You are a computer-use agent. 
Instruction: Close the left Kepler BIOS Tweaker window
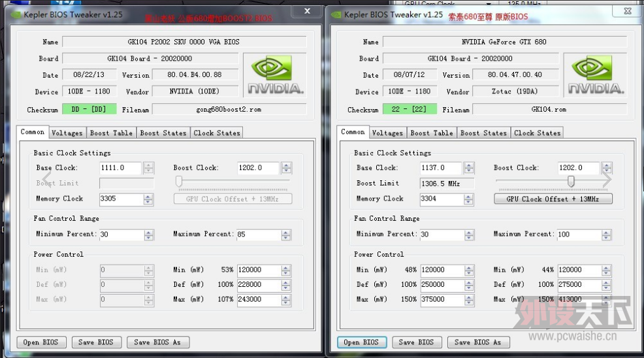(307, 11)
